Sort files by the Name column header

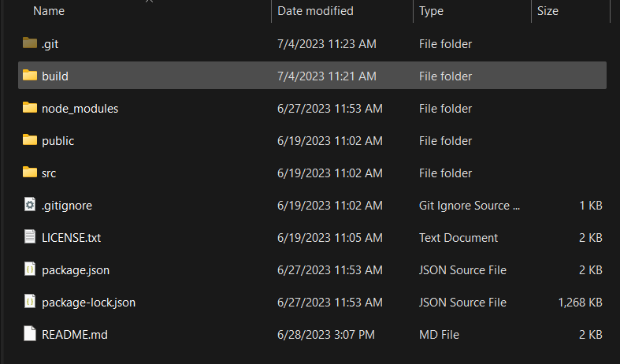[49, 11]
